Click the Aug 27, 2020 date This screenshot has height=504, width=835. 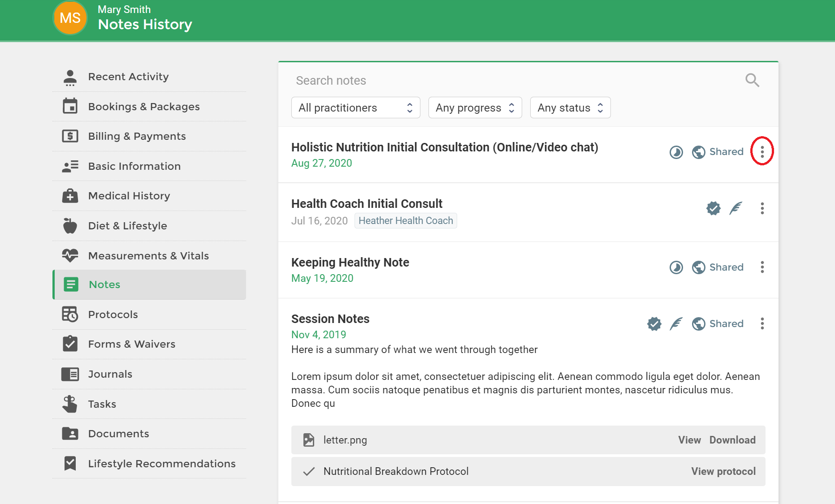[321, 163]
